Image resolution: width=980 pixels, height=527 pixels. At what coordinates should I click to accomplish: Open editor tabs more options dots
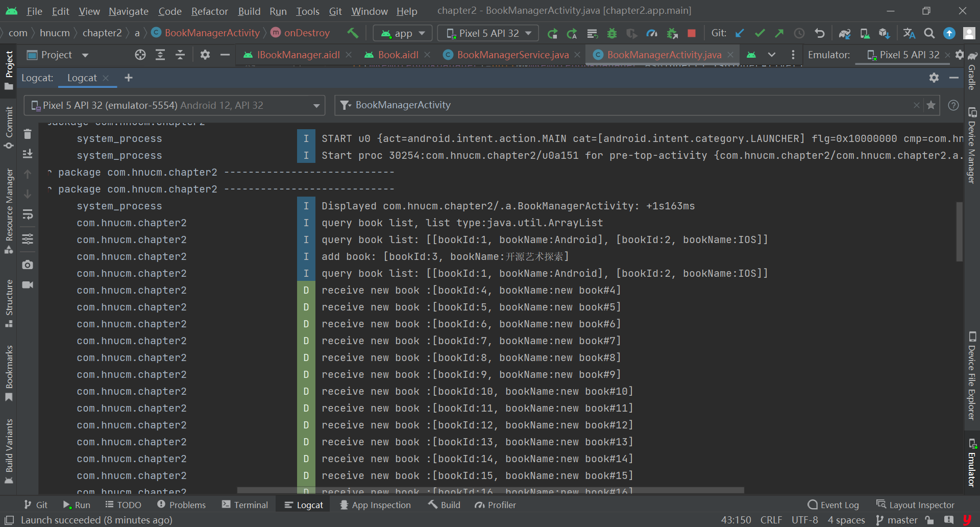[x=793, y=55]
